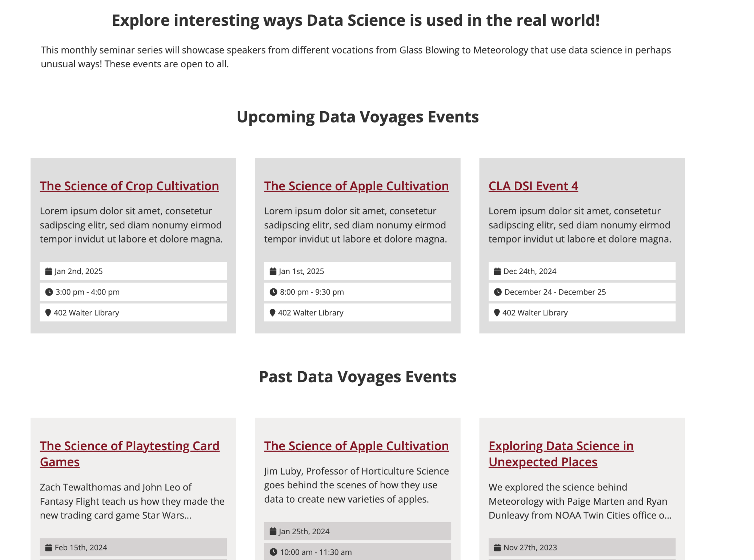Click clock icon beside 8:00 pm - 9:30 pm
This screenshot has width=754, height=560.
[273, 292]
